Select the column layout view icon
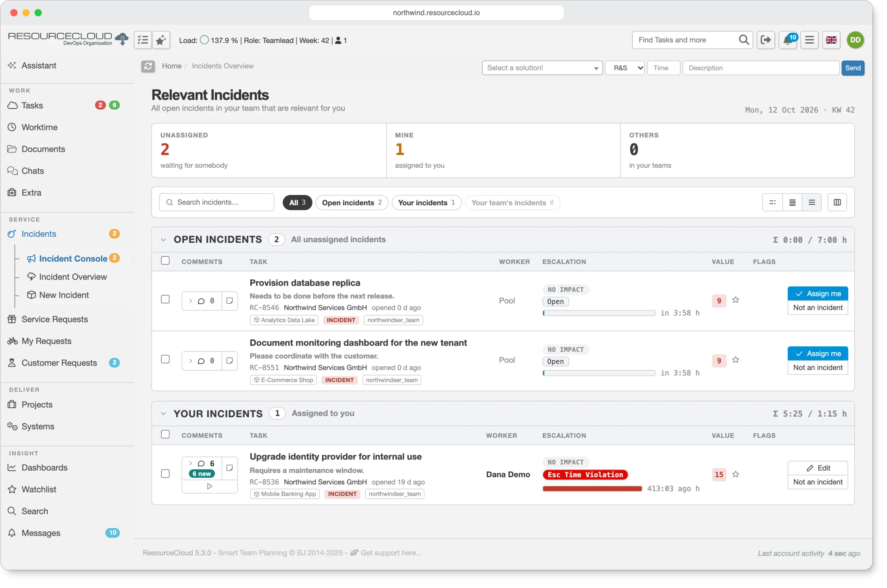The image size is (887, 588). point(837,202)
